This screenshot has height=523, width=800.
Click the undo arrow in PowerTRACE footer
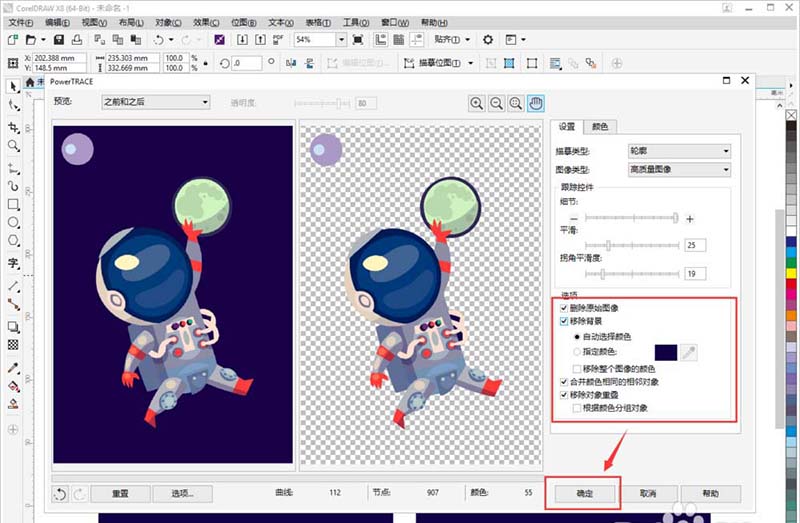[x=60, y=493]
